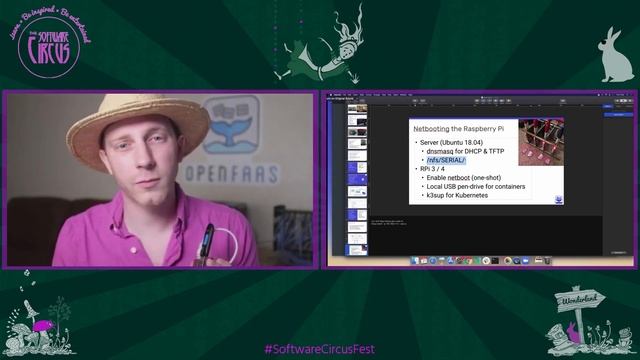Launch the black Terminal icon in Dock
The image size is (640, 360).
[495, 260]
